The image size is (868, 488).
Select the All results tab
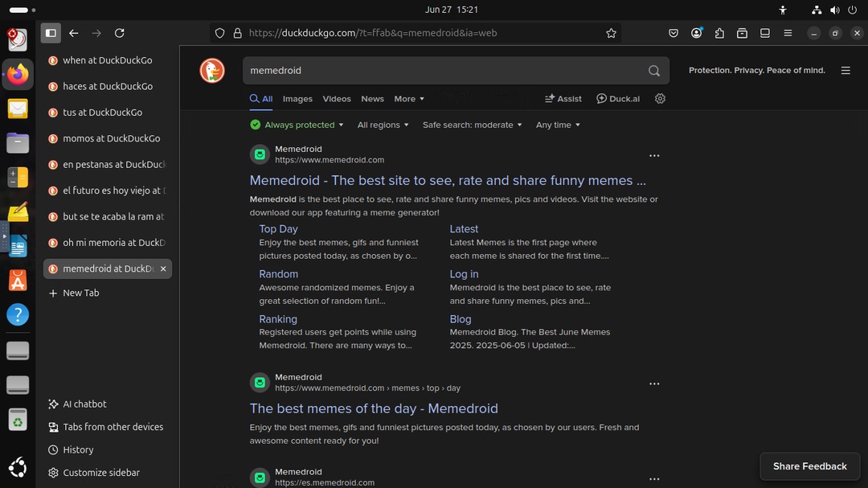260,99
